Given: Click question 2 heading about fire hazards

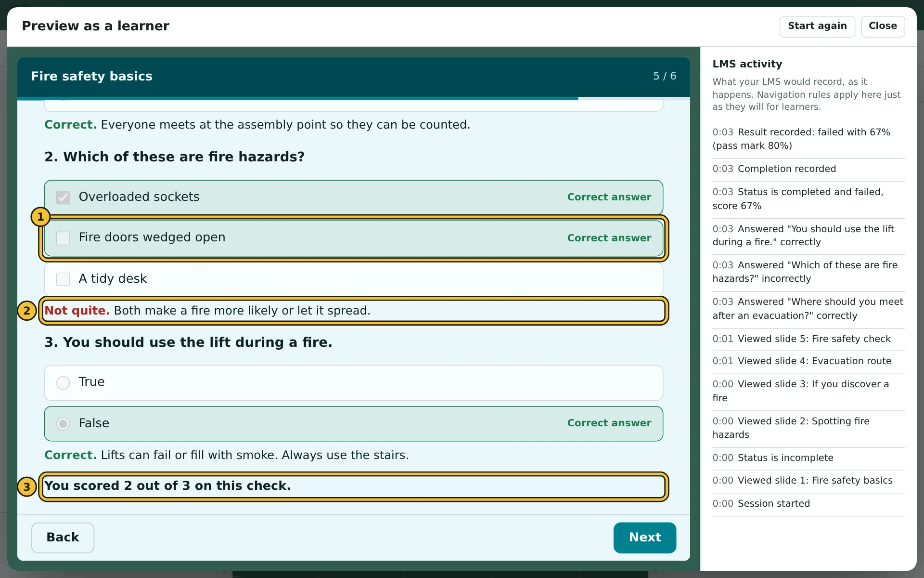Looking at the screenshot, I should click(x=174, y=157).
